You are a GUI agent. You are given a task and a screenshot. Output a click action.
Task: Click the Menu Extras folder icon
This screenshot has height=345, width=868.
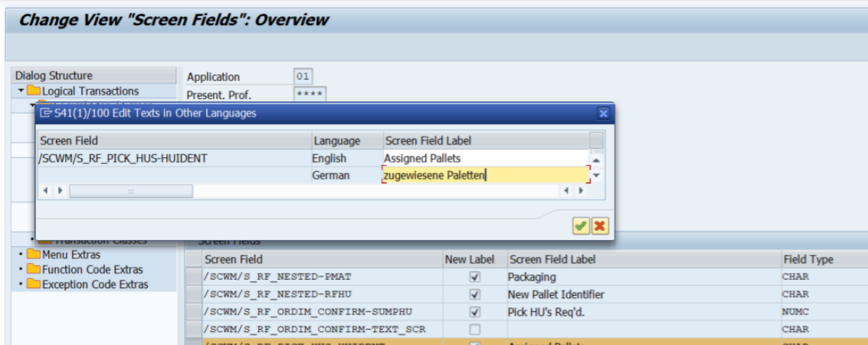coord(33,255)
